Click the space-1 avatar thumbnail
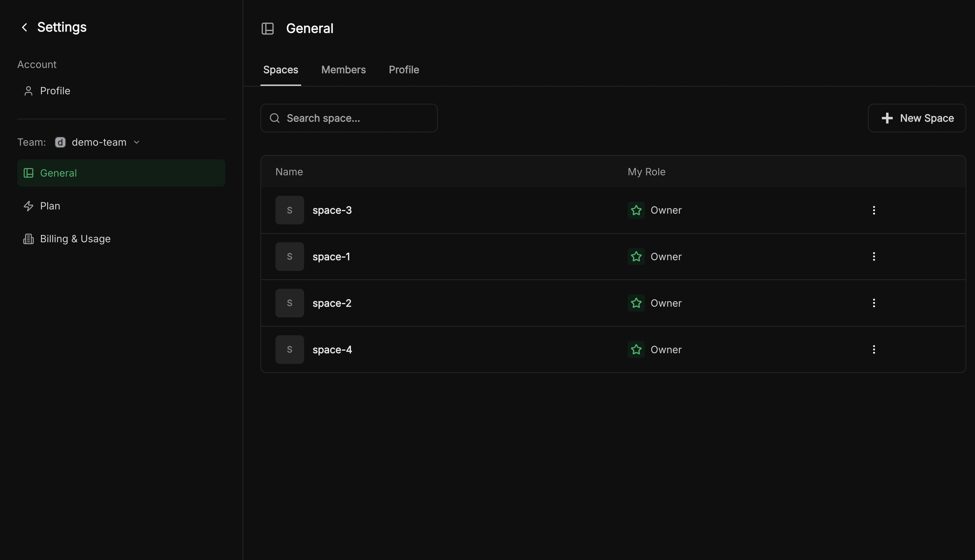Image resolution: width=975 pixels, height=560 pixels. [289, 257]
